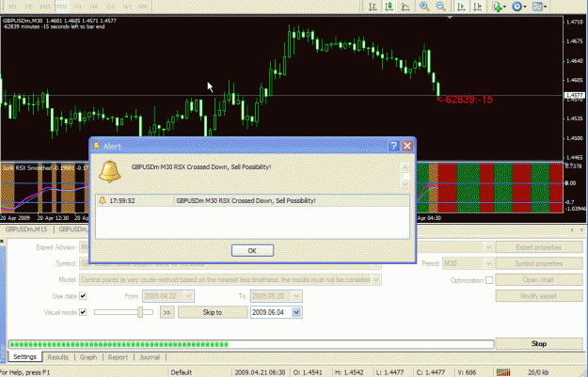Open the Symbol dropdown
This screenshot has width=588, height=377.
pyautogui.click(x=375, y=264)
